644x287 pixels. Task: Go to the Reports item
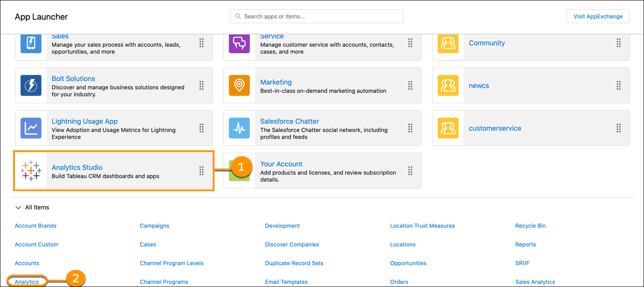tap(525, 244)
